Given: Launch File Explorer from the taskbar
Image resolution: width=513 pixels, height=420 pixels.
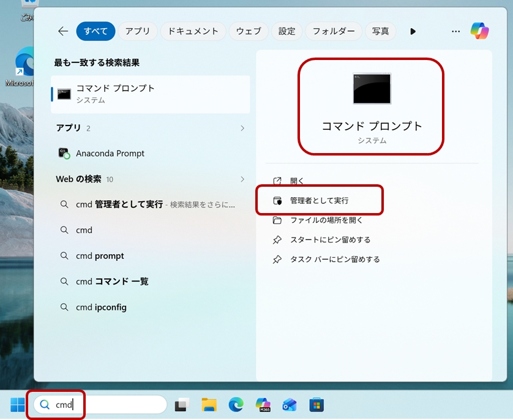Looking at the screenshot, I should (209, 405).
